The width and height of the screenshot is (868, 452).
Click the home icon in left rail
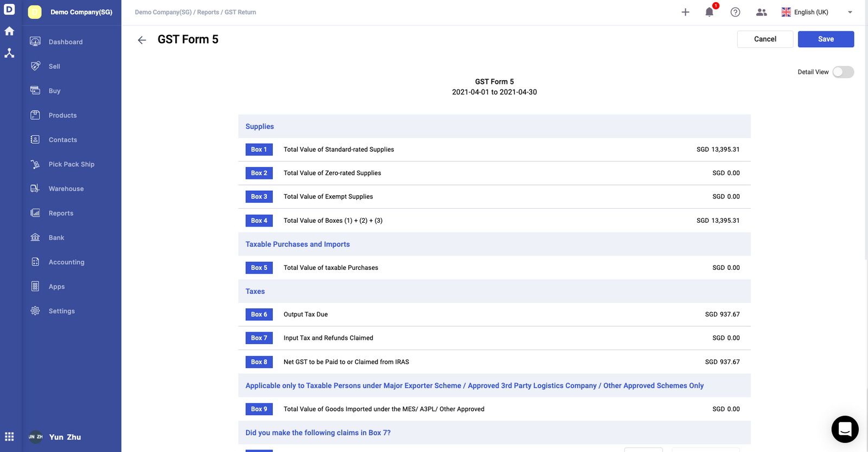pyautogui.click(x=9, y=31)
